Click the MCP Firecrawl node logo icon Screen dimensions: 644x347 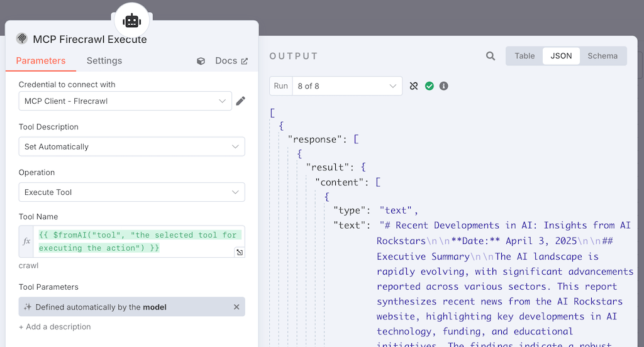click(22, 38)
